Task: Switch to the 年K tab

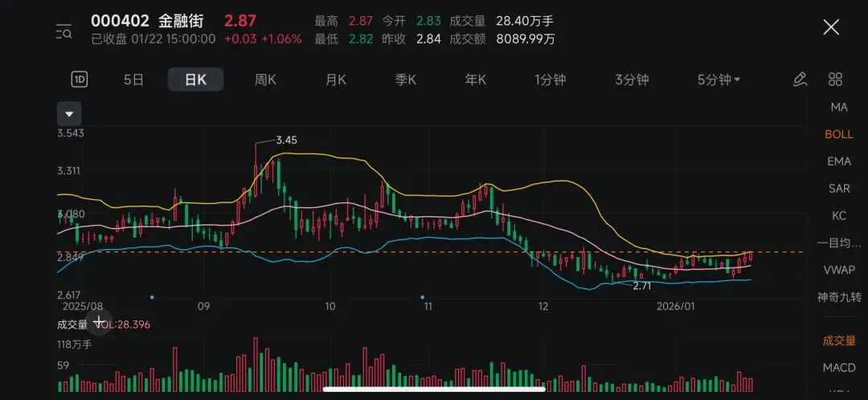Action: click(x=475, y=80)
